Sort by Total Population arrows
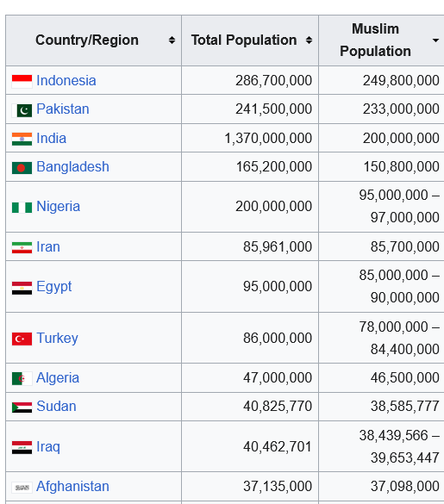 point(309,40)
